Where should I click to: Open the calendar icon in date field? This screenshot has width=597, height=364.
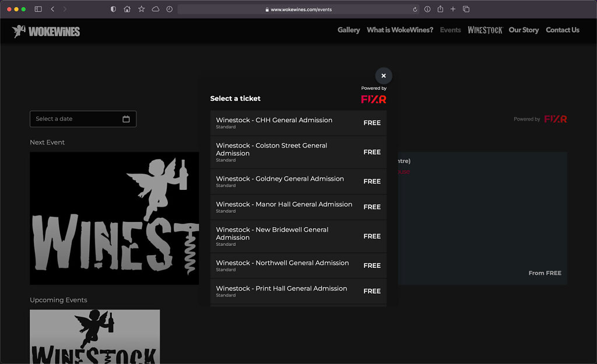pos(126,119)
